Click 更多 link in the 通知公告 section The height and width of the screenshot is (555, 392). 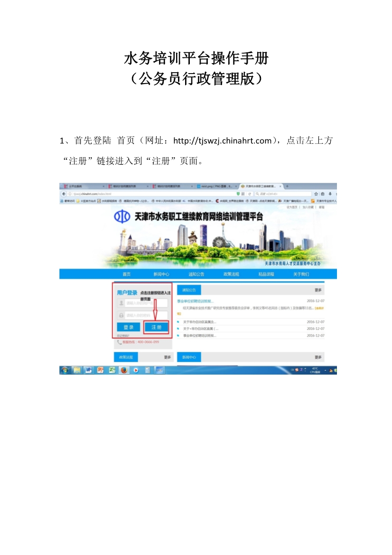point(318,290)
